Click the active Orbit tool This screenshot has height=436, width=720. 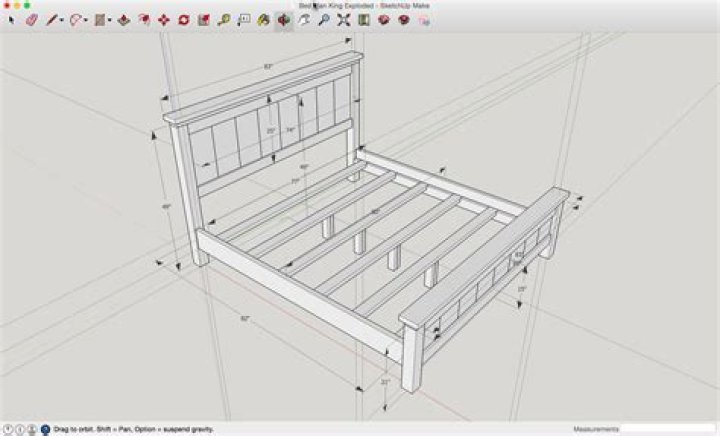[x=284, y=20]
